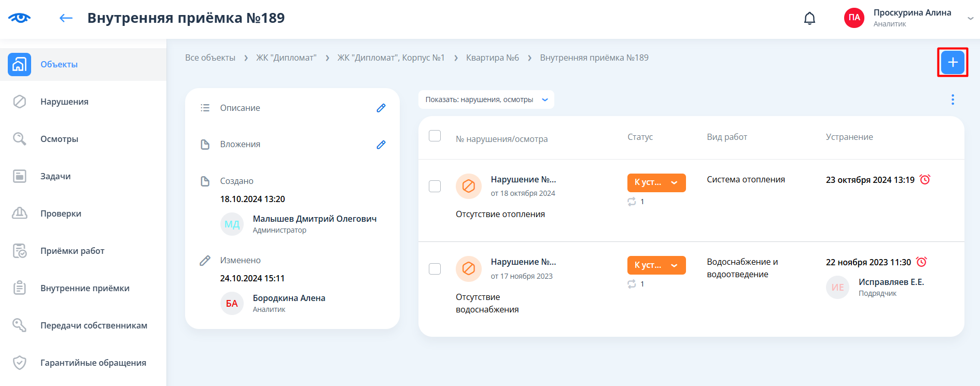Select the checkbox for water supply violation row
Viewport: 980px width, 386px height.
(x=435, y=269)
